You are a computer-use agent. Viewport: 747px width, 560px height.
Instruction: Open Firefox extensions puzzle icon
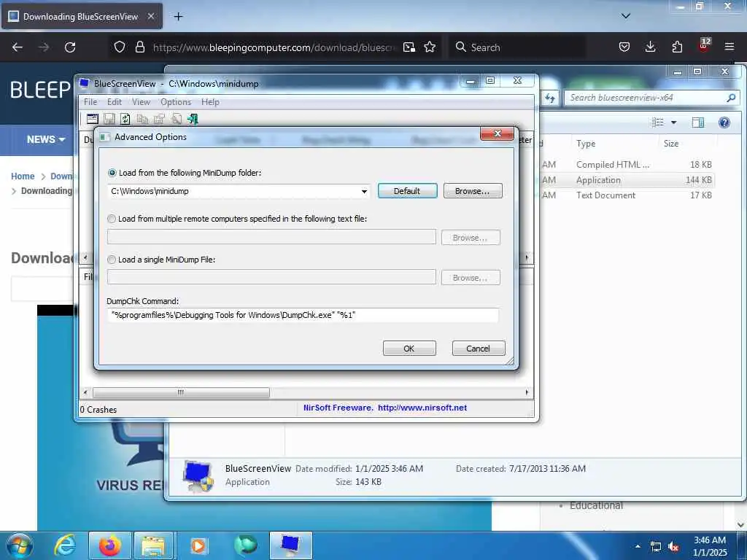pyautogui.click(x=677, y=47)
